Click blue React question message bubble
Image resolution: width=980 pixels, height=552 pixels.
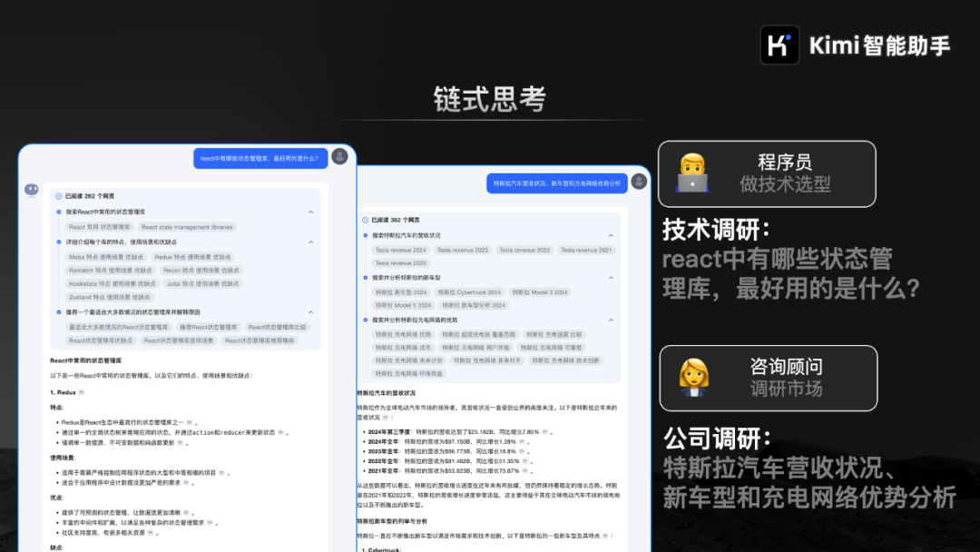pos(260,158)
